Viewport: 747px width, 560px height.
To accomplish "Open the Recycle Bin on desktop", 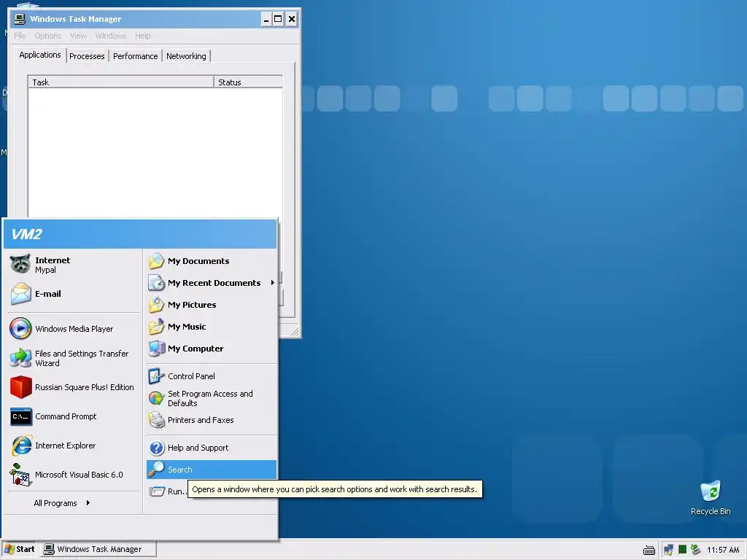I will (x=711, y=498).
